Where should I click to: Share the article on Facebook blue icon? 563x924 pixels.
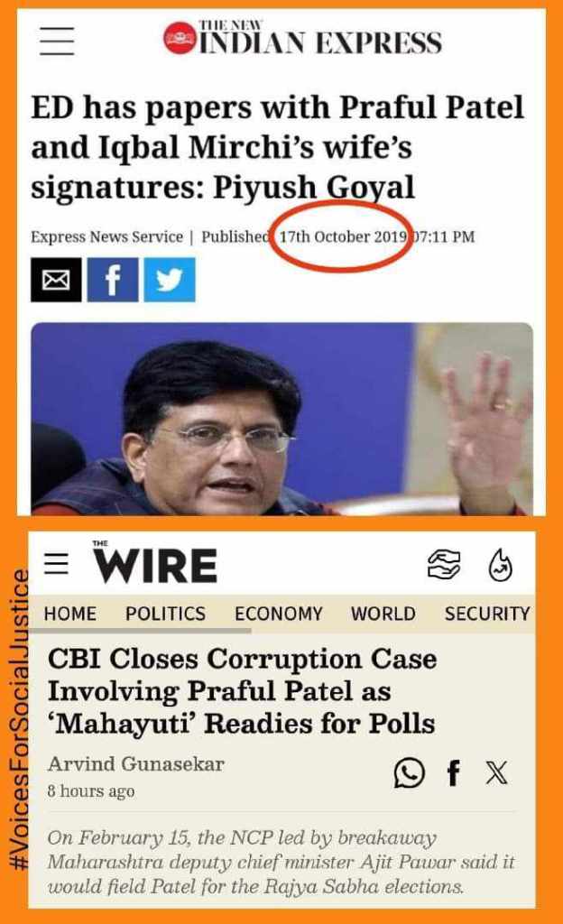click(x=113, y=280)
